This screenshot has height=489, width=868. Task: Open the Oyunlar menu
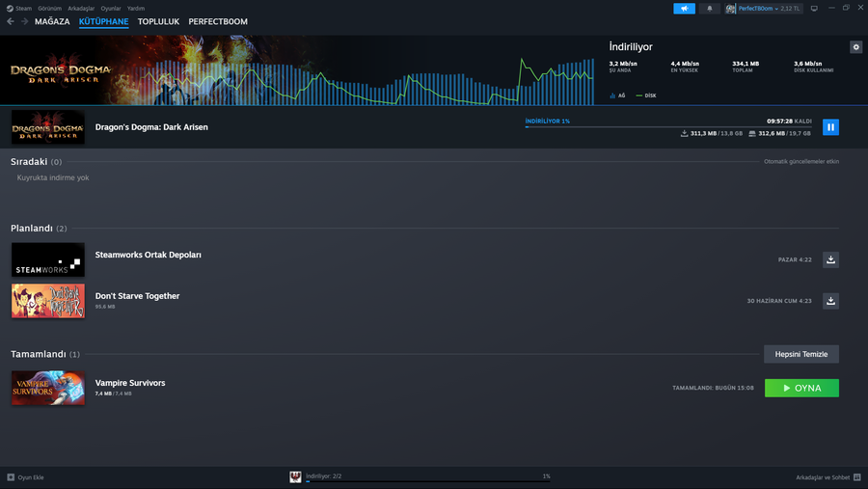click(111, 9)
